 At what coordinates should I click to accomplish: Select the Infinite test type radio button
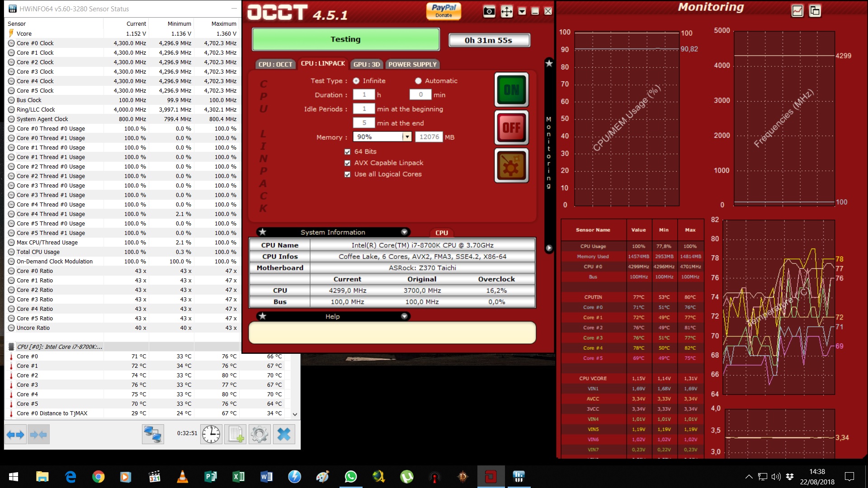coord(356,81)
